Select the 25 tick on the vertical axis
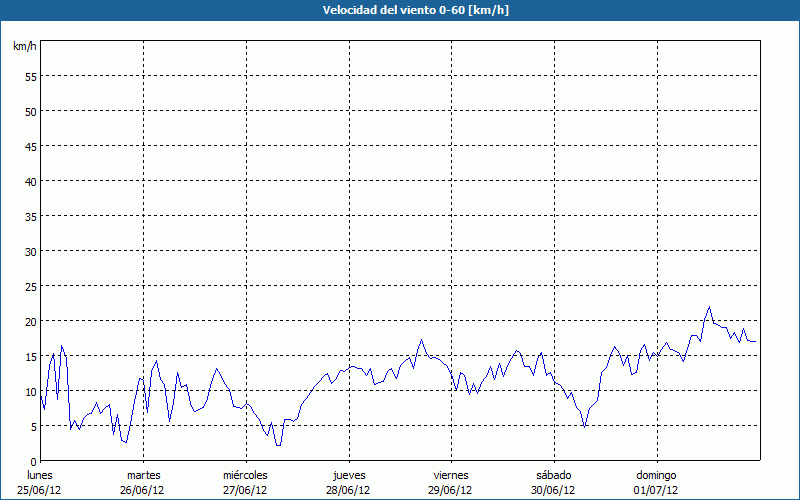 (x=30, y=286)
